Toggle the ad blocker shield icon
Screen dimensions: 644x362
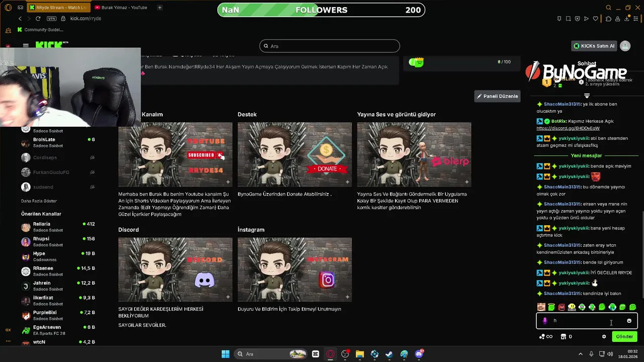(577, 19)
